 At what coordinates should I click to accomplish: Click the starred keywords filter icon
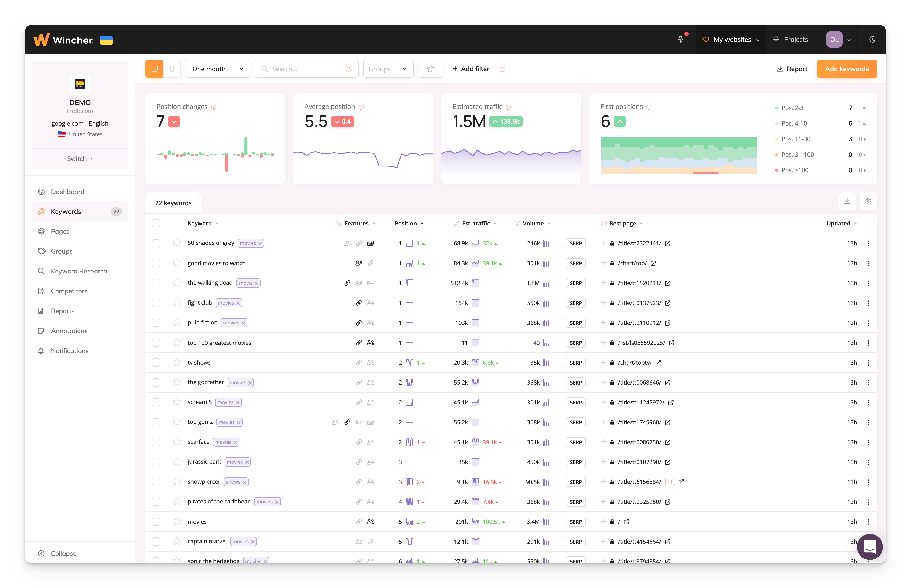(430, 69)
